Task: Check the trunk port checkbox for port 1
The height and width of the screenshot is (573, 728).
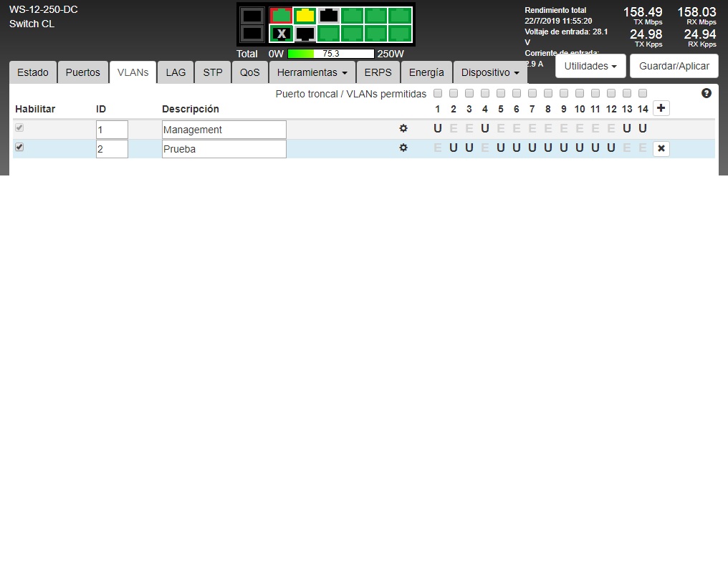Action: [438, 94]
